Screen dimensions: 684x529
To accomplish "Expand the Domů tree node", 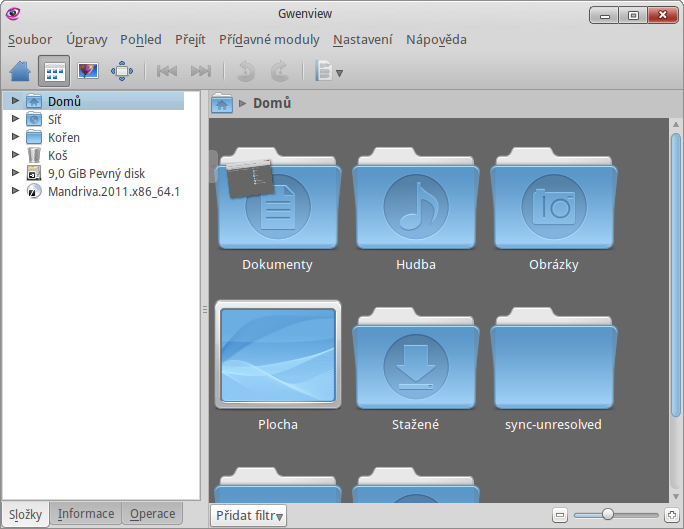I will pyautogui.click(x=15, y=101).
